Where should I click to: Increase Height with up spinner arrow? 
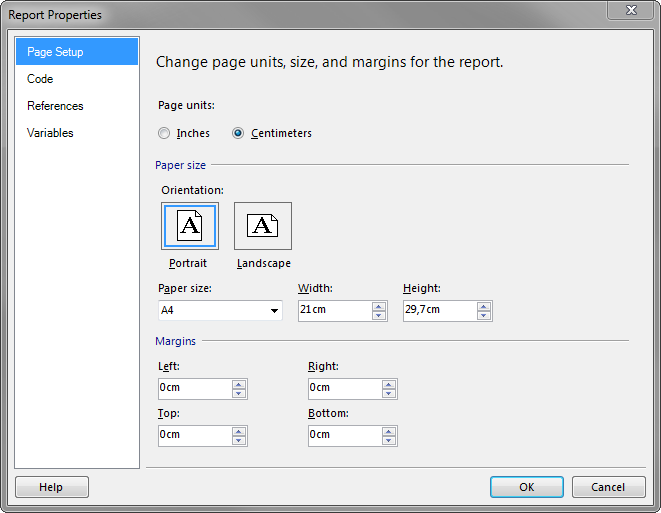484,306
